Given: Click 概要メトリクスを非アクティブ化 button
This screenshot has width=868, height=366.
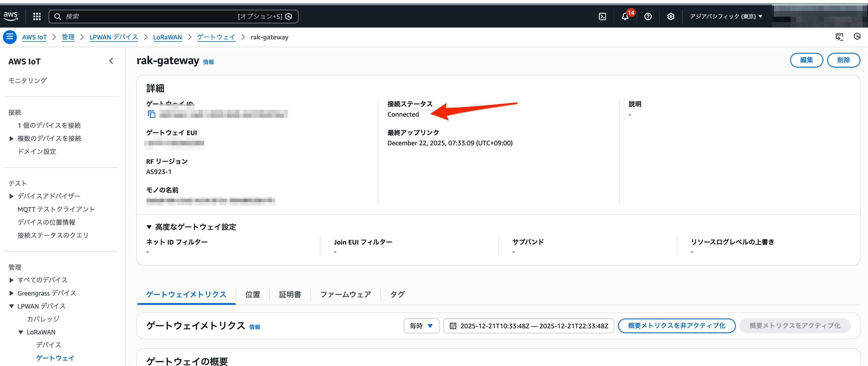Looking at the screenshot, I should (676, 325).
